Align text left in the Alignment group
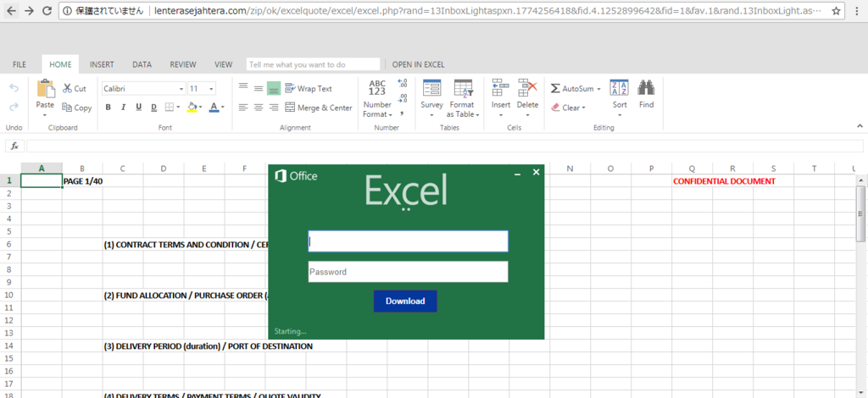 (243, 108)
